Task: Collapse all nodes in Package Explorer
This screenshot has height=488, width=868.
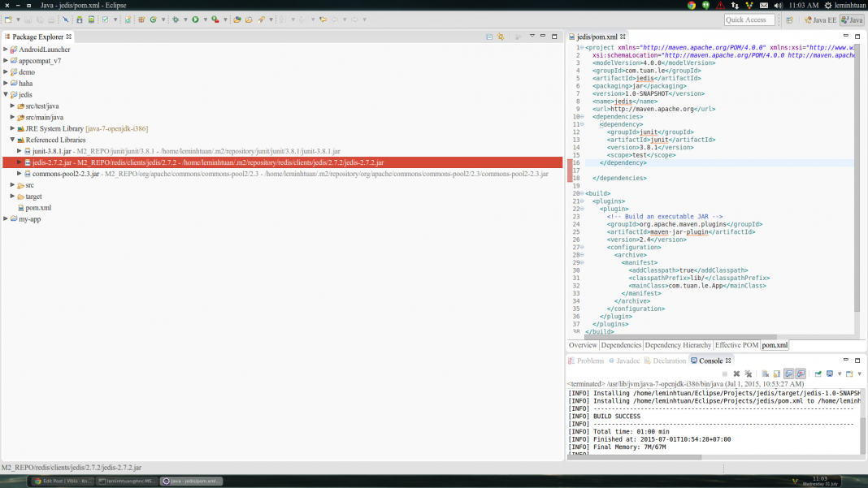Action: (490, 37)
